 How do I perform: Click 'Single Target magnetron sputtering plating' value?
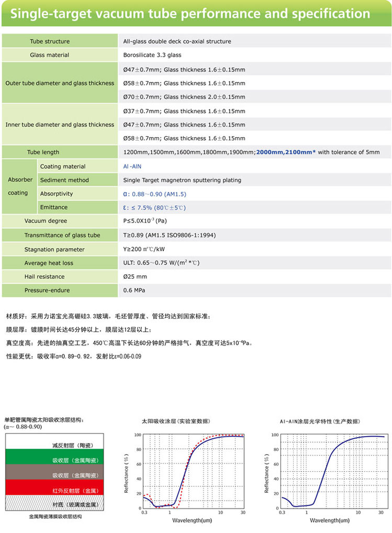tap(182, 180)
